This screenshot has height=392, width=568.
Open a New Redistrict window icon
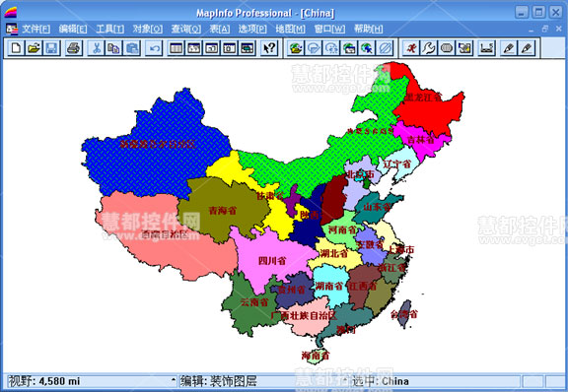(x=248, y=48)
